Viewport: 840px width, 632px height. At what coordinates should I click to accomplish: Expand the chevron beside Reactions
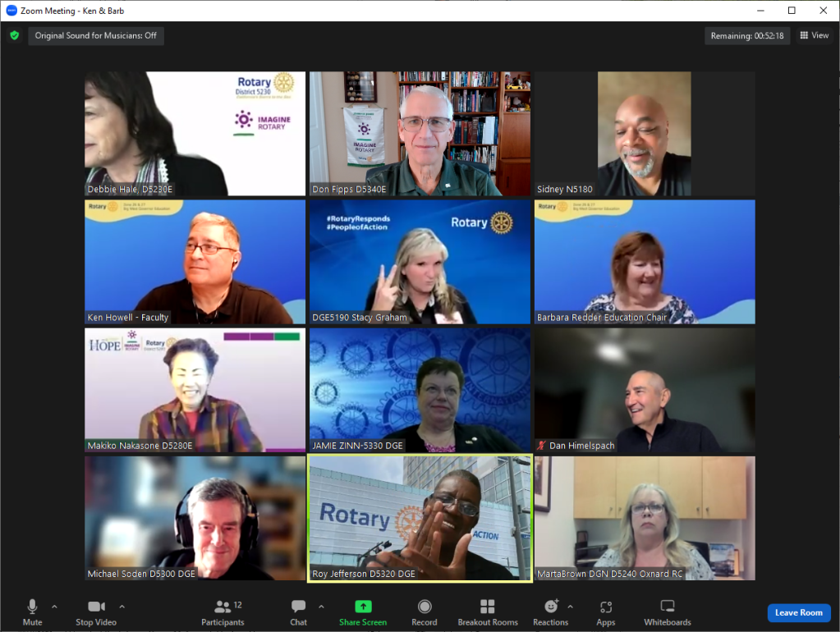click(570, 607)
